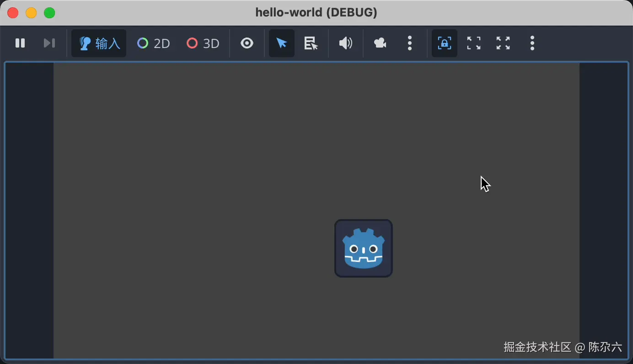Click the Godot robot icon sprite

[x=364, y=248]
